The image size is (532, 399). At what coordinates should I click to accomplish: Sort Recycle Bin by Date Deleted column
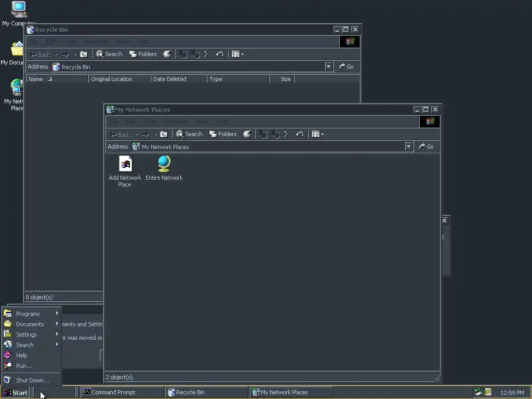tap(179, 79)
